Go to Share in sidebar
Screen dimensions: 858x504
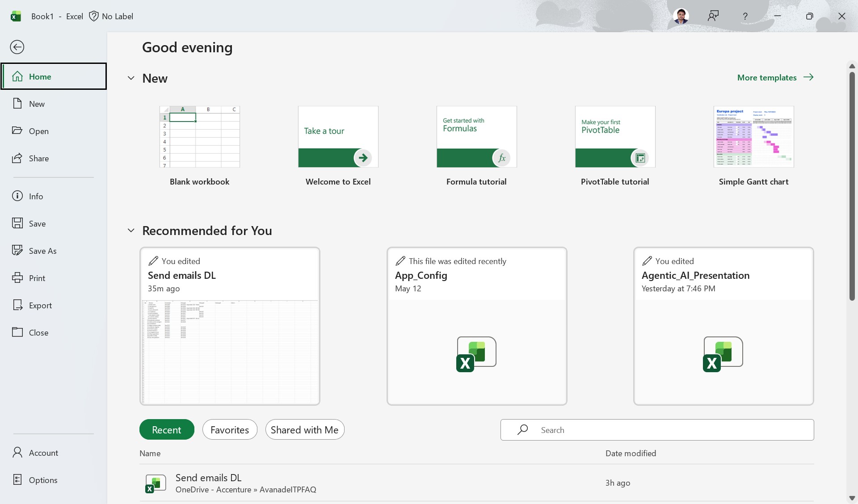point(54,158)
